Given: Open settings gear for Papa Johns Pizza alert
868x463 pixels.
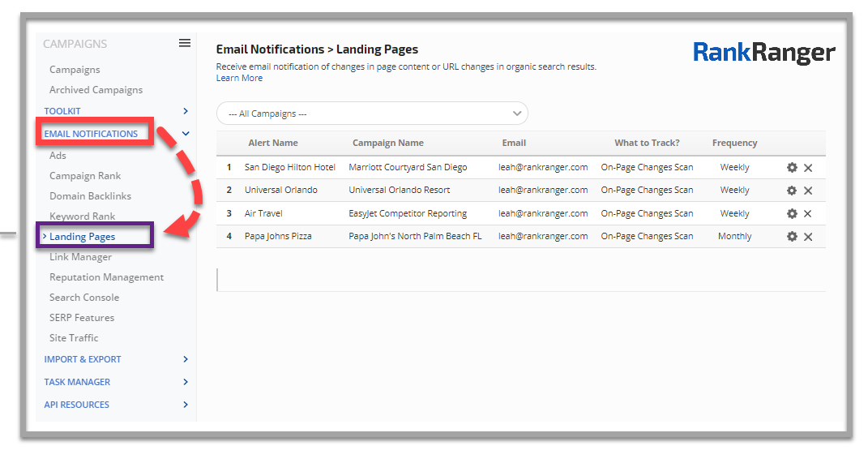Looking at the screenshot, I should (x=792, y=237).
